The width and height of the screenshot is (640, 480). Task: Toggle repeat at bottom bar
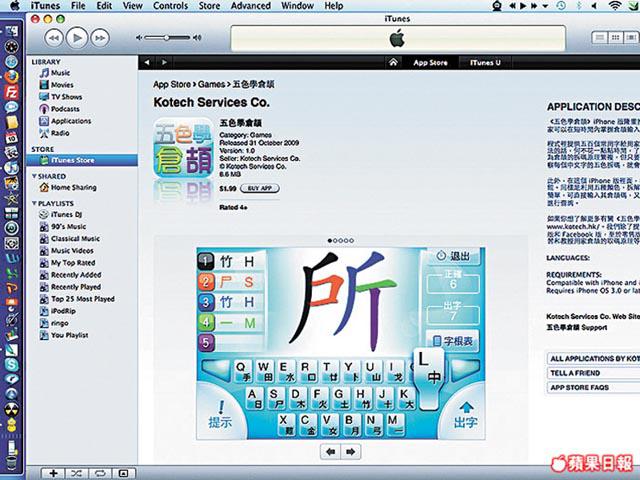[100, 473]
